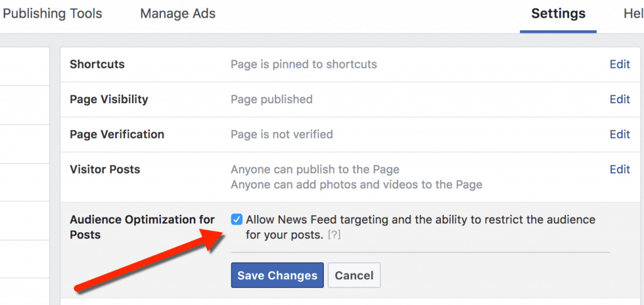Open the partially visible Help tab
644x305 pixels.
point(633,13)
